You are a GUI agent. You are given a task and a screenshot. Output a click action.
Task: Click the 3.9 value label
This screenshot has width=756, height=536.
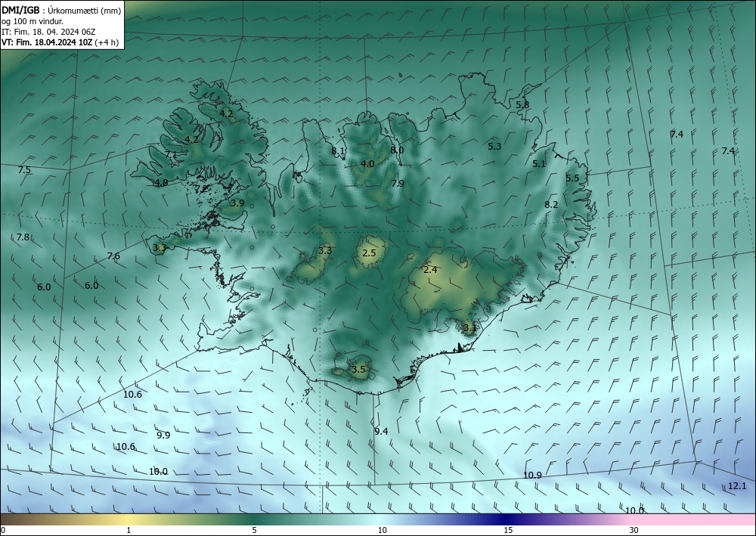click(x=237, y=203)
